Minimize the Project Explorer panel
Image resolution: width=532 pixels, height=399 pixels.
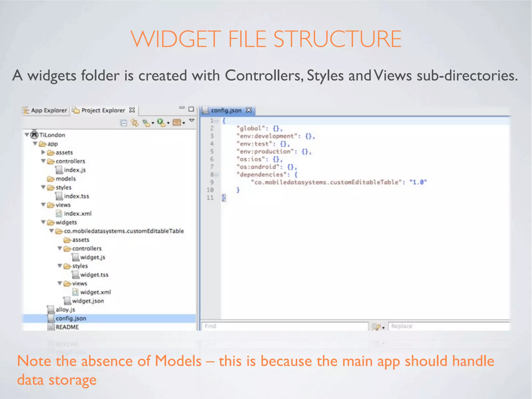click(182, 107)
